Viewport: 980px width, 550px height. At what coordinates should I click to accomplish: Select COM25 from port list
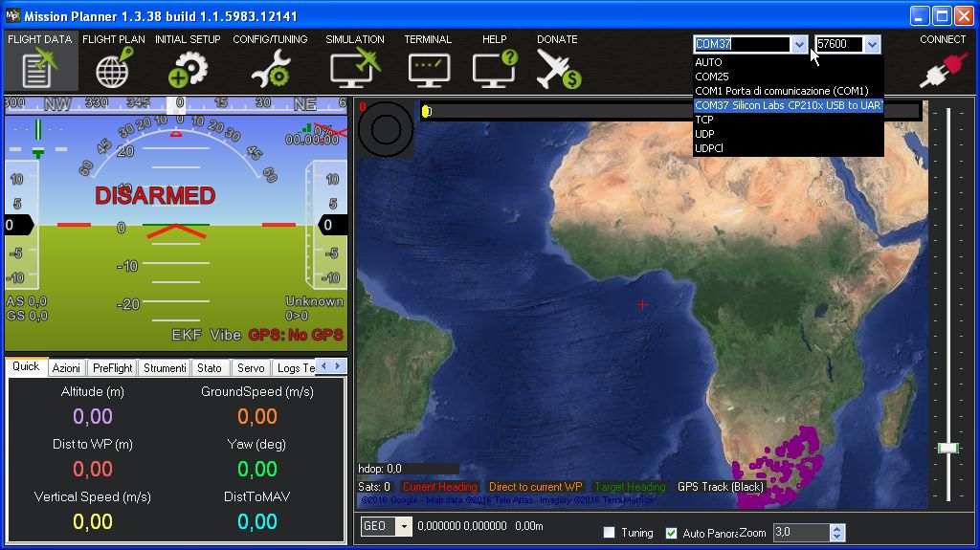coord(788,77)
